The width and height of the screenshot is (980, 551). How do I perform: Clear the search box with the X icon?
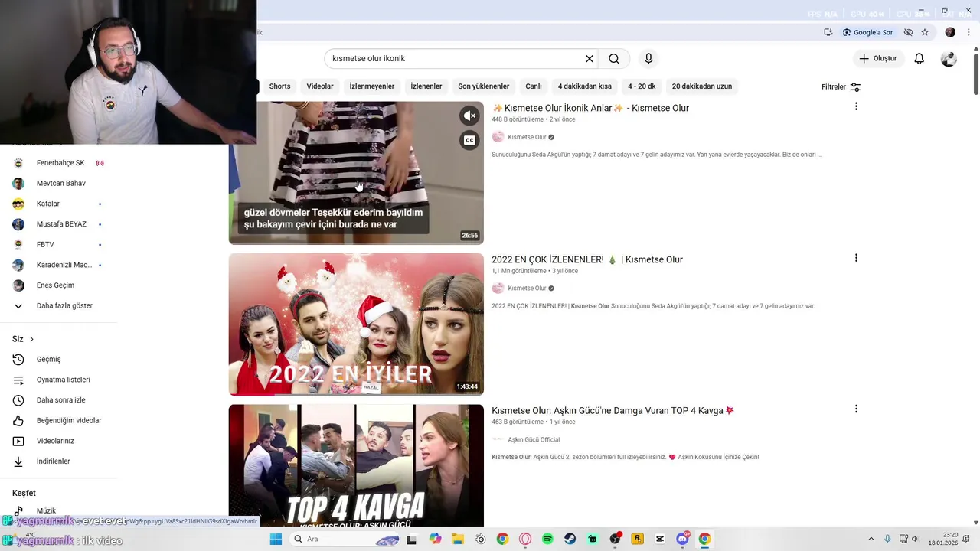(590, 58)
